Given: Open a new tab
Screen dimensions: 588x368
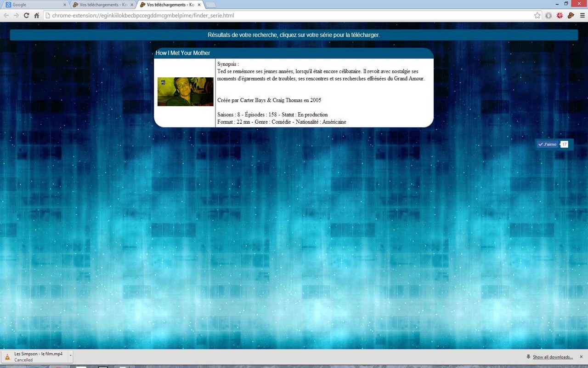Looking at the screenshot, I should coord(210,5).
